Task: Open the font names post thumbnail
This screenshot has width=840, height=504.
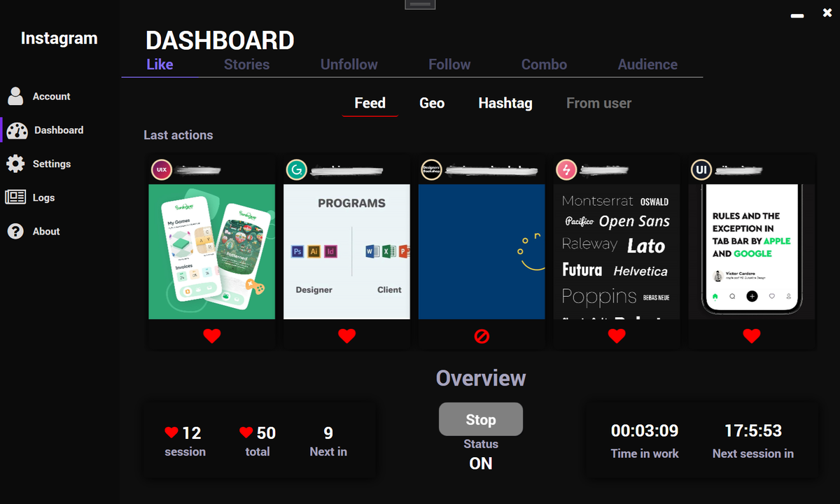Action: (x=617, y=252)
